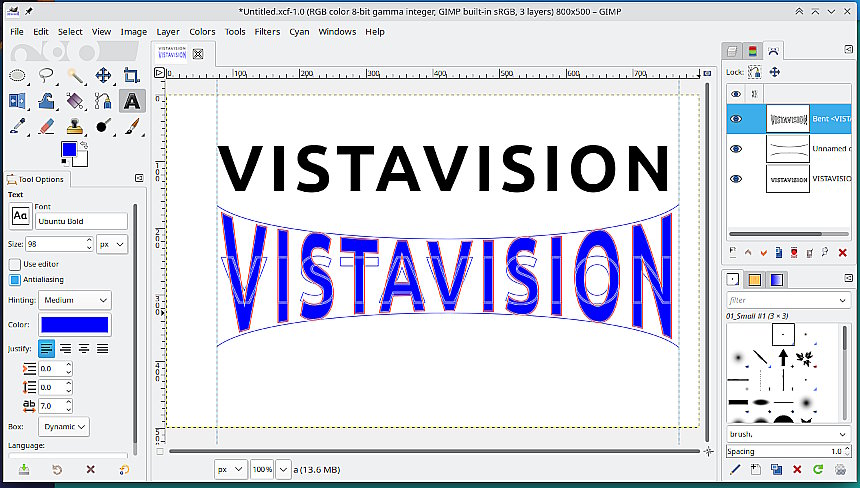This screenshot has height=488, width=860.
Task: Raise the selected path
Action: [748, 253]
